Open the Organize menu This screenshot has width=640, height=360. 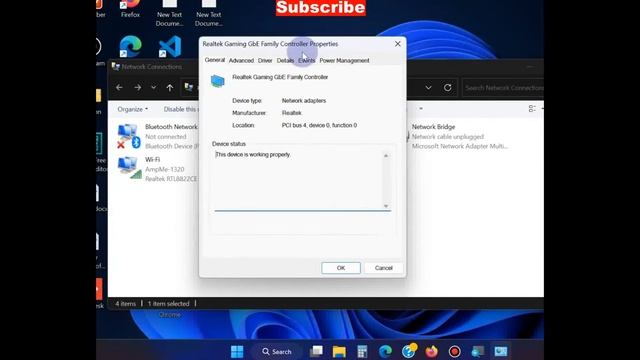coord(133,109)
